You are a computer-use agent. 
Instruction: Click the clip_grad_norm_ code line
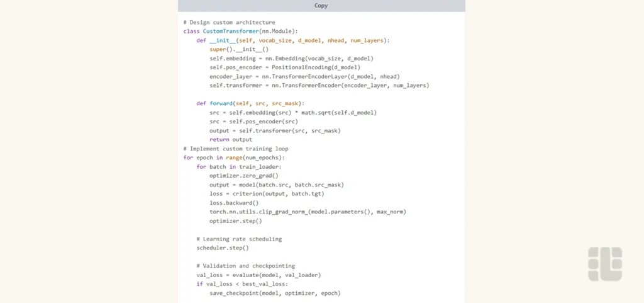[308, 212]
